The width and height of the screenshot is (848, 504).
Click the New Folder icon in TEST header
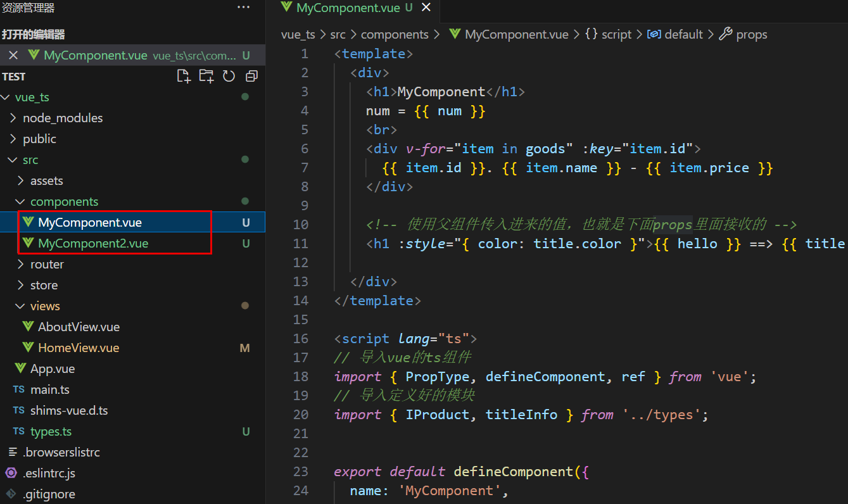click(206, 76)
